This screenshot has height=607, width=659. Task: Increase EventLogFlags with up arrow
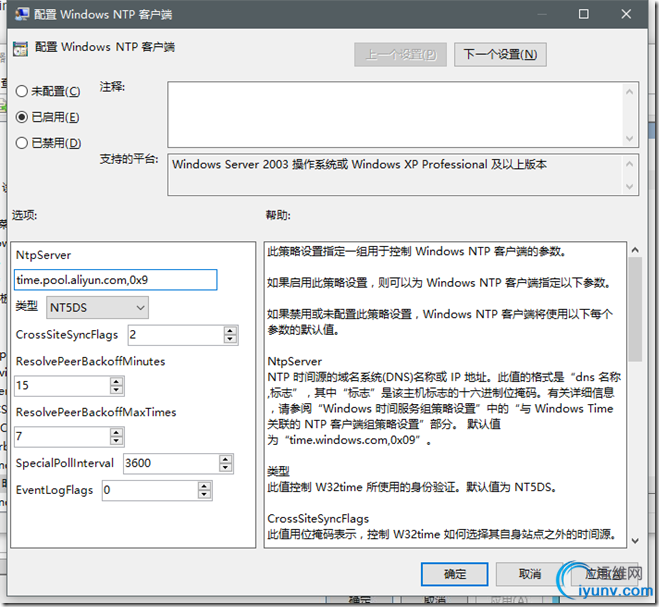tap(204, 486)
